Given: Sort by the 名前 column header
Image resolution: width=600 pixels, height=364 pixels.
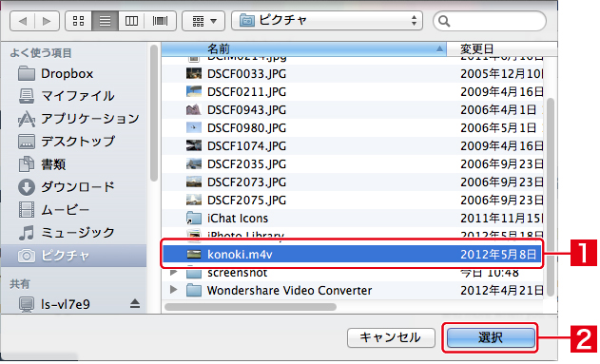Looking at the screenshot, I should 304,48.
